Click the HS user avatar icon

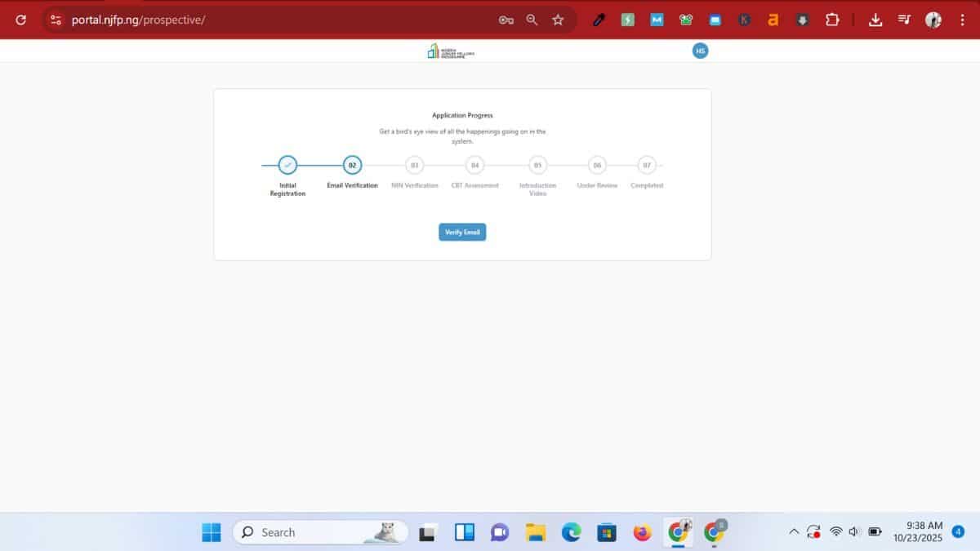click(x=700, y=51)
